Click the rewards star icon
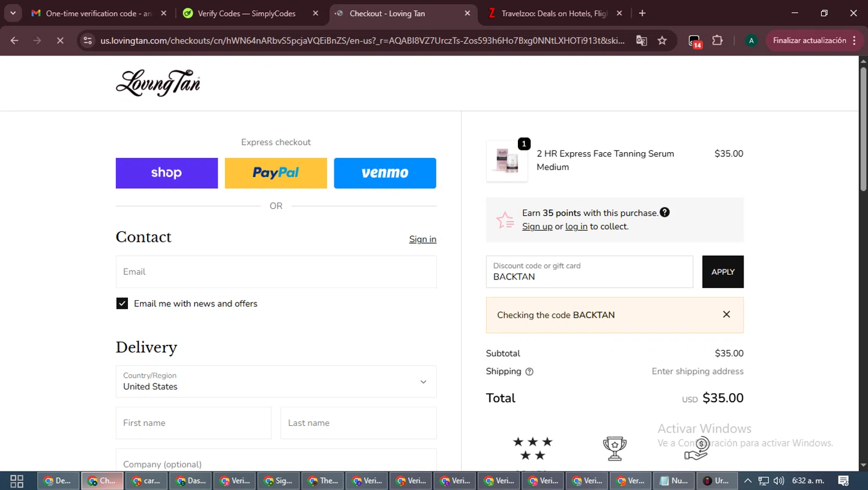This screenshot has height=490, width=868. 505,220
